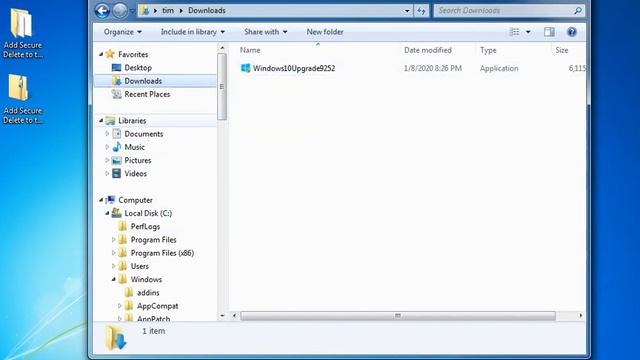Select the PerfLogs folder
The image size is (640, 360).
click(x=145, y=227)
